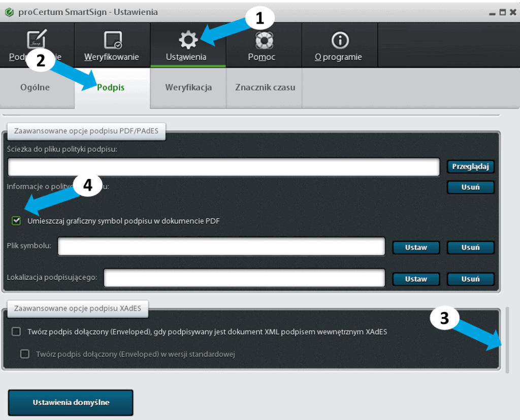Click the proCertum SmartSign title bar icon

(x=8, y=11)
